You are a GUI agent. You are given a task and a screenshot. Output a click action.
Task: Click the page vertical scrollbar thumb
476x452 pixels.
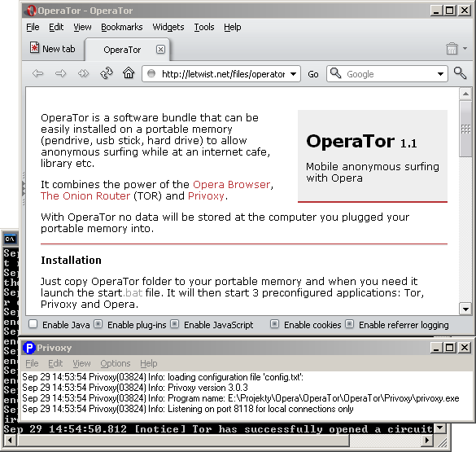tap(465, 129)
